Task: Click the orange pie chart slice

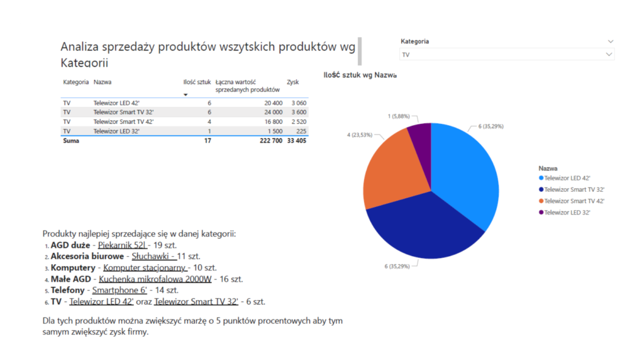Action: 392,169
